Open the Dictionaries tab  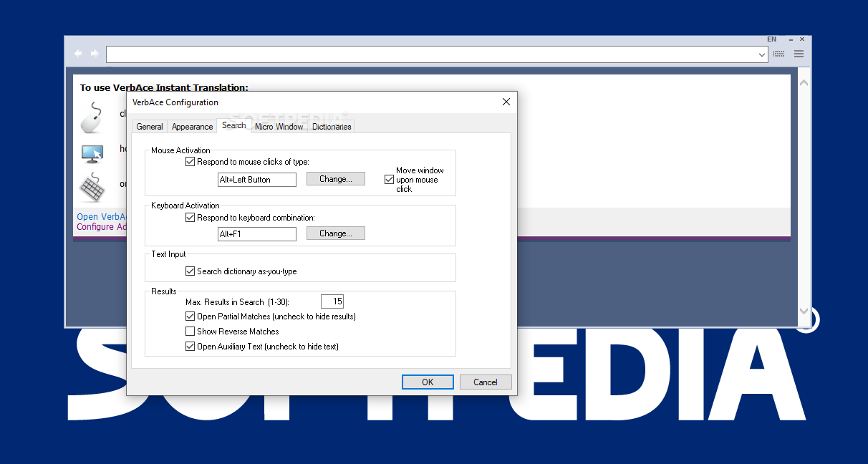coord(332,127)
